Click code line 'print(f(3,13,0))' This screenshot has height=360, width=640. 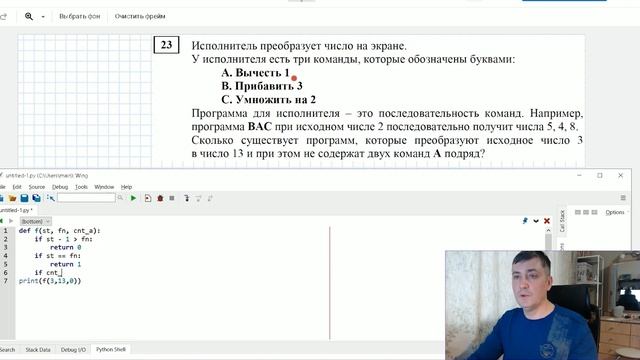point(50,281)
